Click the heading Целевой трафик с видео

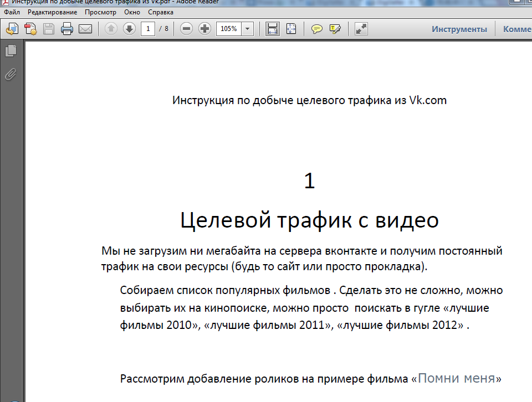[x=309, y=220]
